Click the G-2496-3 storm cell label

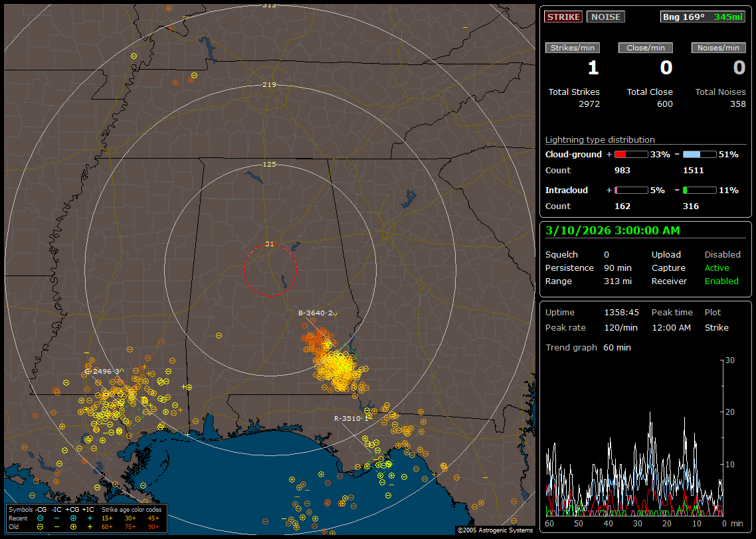[x=102, y=371]
